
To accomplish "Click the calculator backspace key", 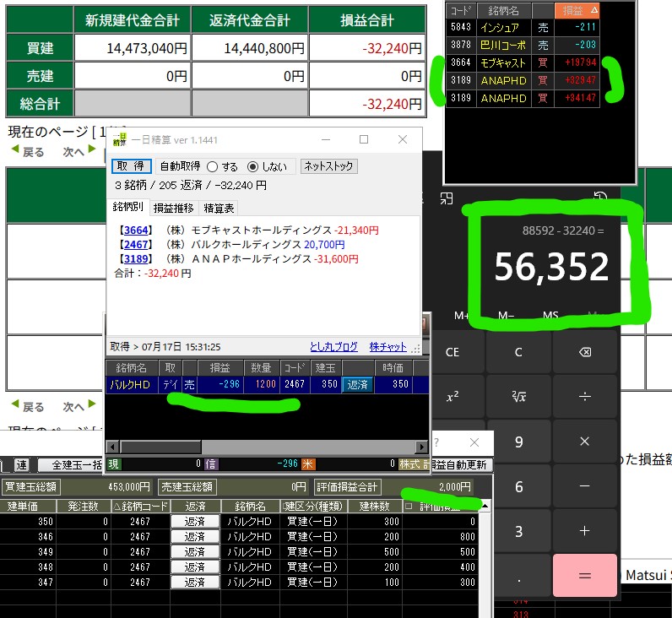I will click(x=584, y=352).
